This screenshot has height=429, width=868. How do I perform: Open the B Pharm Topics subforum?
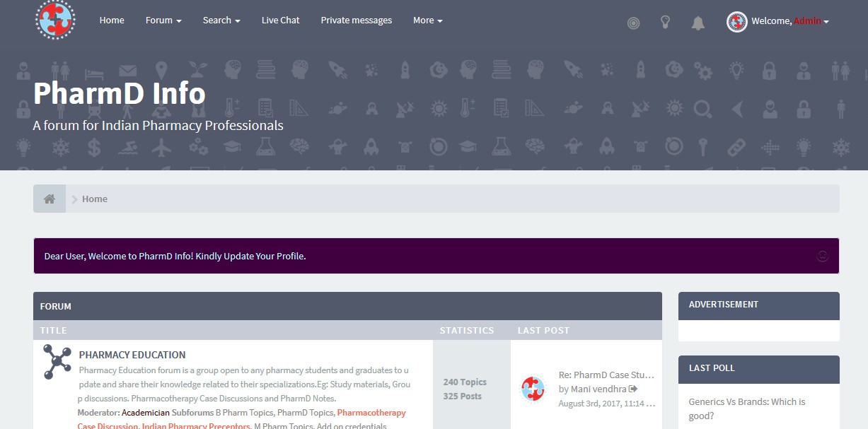click(x=245, y=412)
